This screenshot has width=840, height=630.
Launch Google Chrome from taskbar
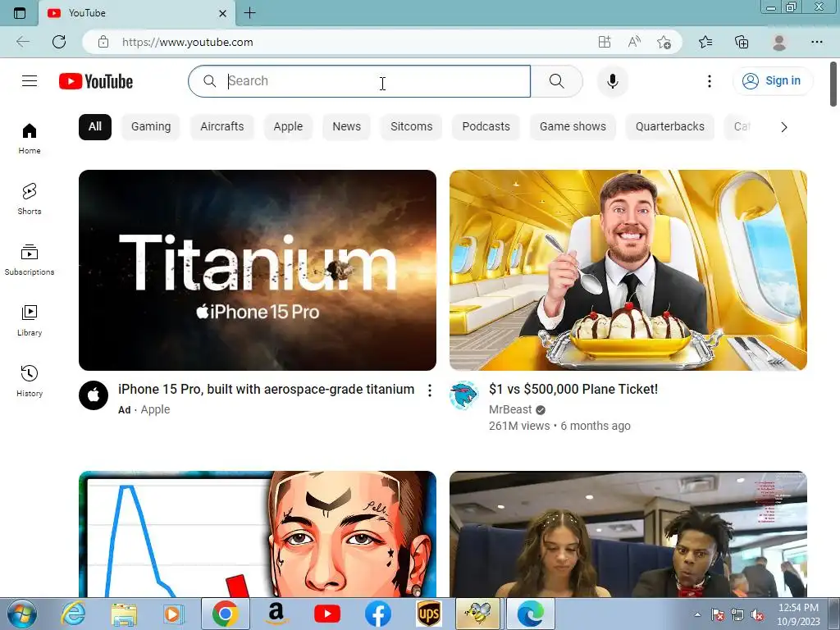coord(225,614)
